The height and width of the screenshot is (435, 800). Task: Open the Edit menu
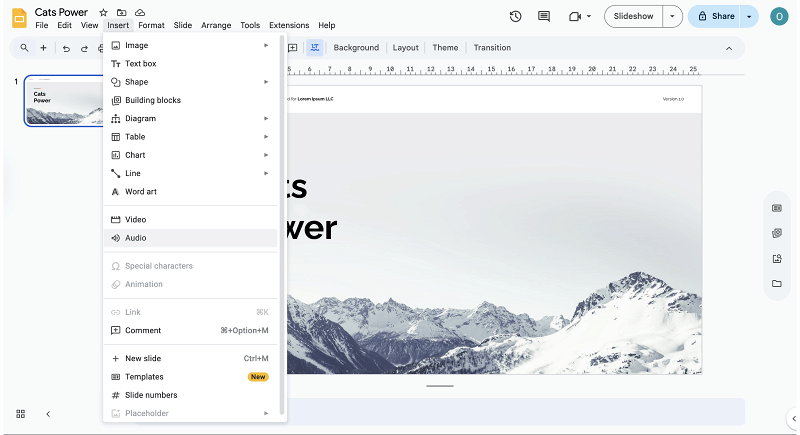click(64, 25)
